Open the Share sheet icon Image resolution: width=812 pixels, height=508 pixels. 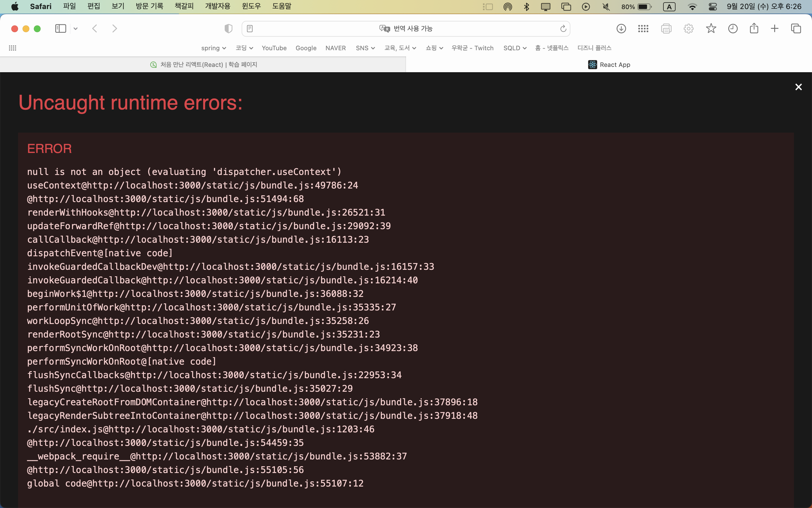tap(754, 28)
